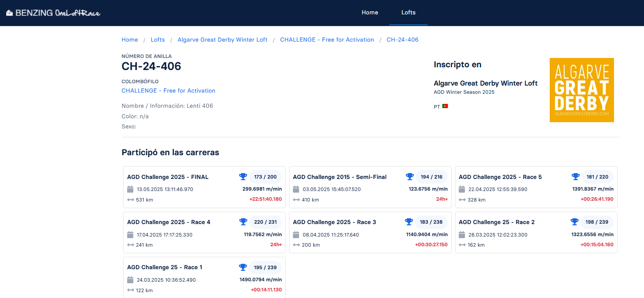Click the trophy icon on AGD Challenge 2025 FINAL

[243, 177]
